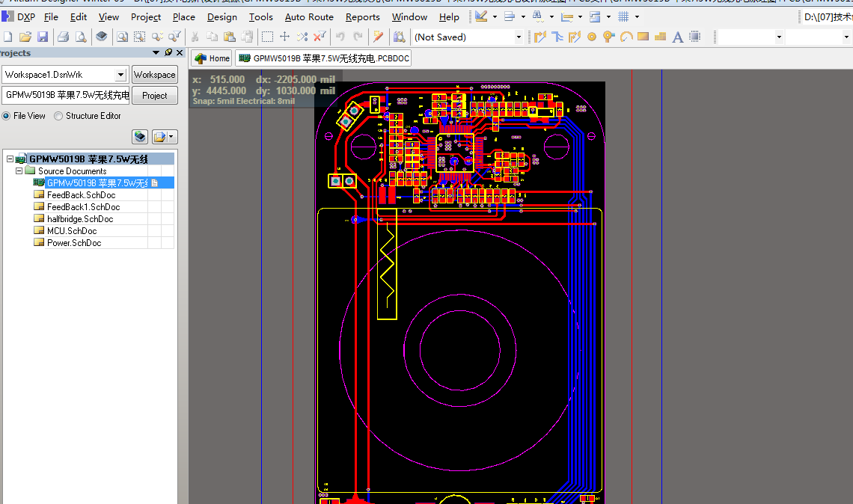Image resolution: width=853 pixels, height=504 pixels.
Task: Open FeedBack1.SchDoc in project tree
Action: pos(83,206)
